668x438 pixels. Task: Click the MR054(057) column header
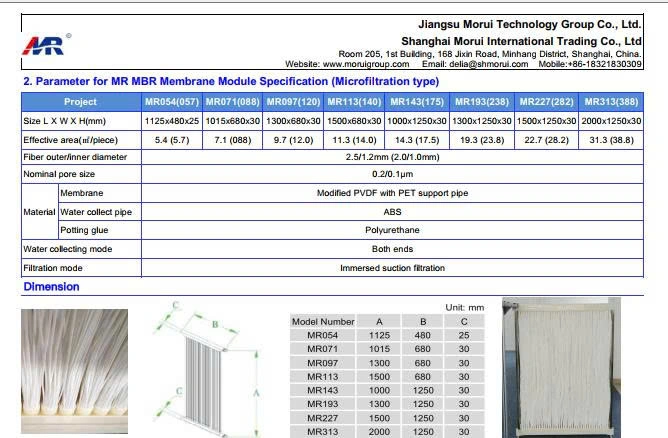(172, 102)
